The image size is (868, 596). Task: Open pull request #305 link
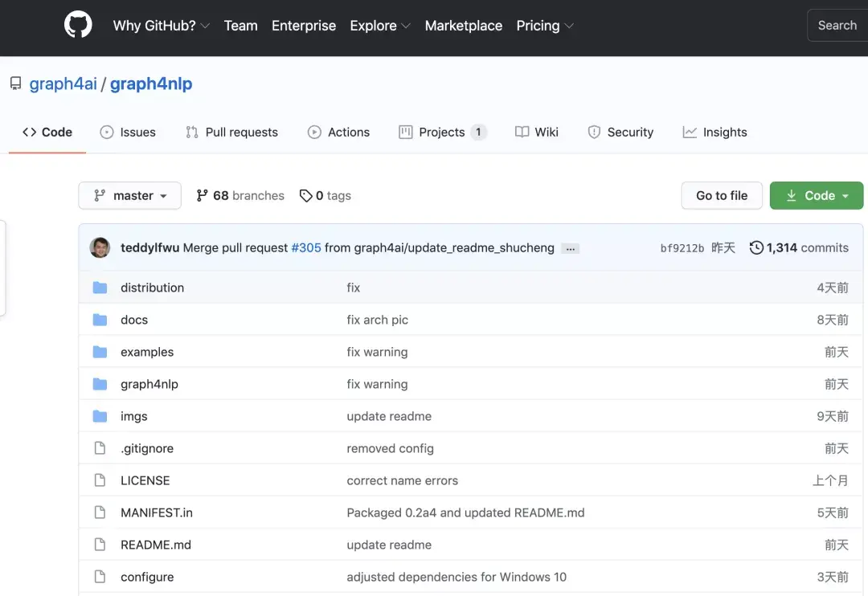[x=305, y=247]
